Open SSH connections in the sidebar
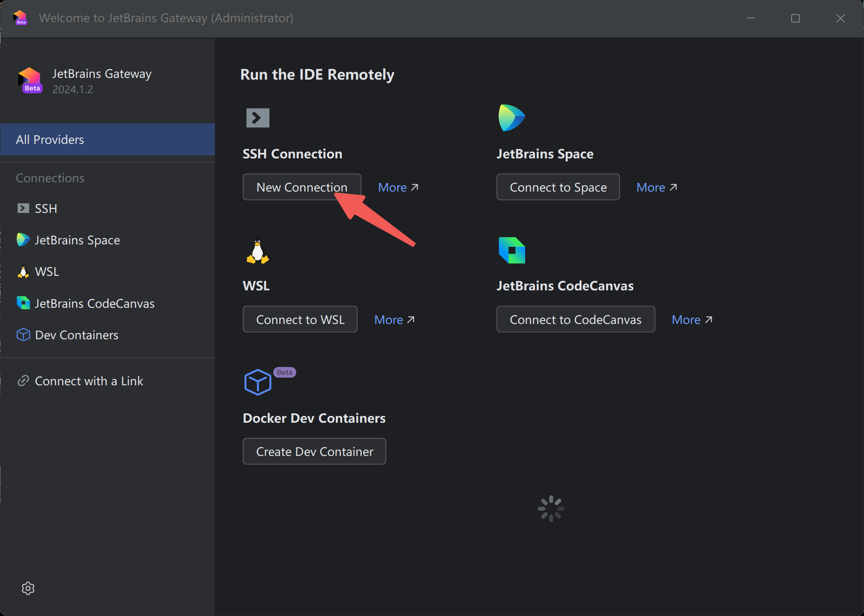The height and width of the screenshot is (616, 864). coord(108,209)
